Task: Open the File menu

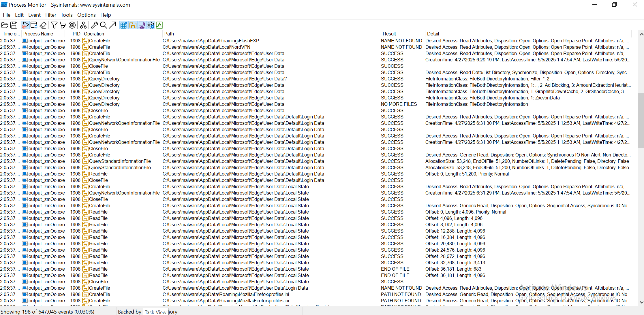Action: (7, 15)
